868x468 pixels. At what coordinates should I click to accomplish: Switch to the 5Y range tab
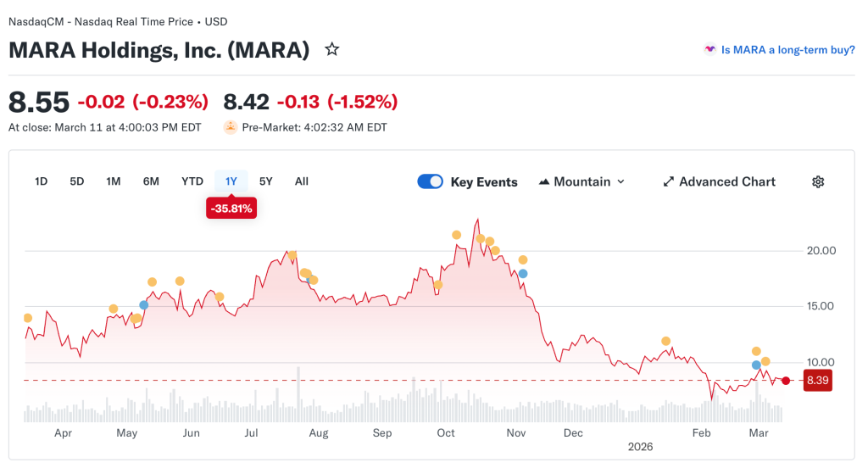[x=266, y=181]
